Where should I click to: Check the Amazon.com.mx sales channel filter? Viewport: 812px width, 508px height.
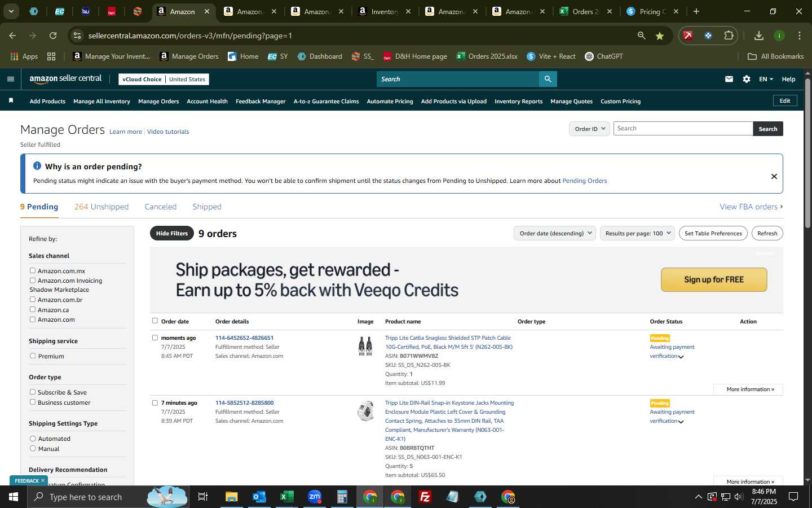[33, 271]
